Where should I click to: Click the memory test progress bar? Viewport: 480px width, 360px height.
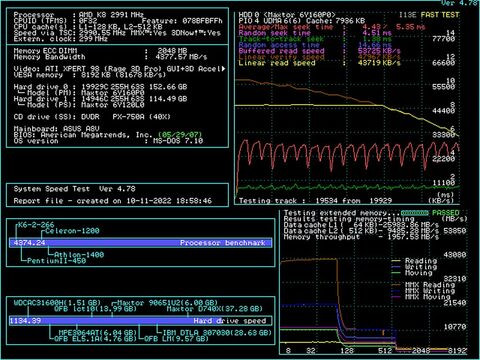[x=415, y=213]
